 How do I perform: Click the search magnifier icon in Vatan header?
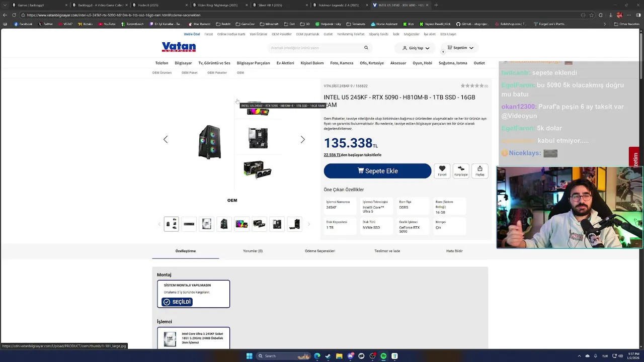tap(366, 48)
